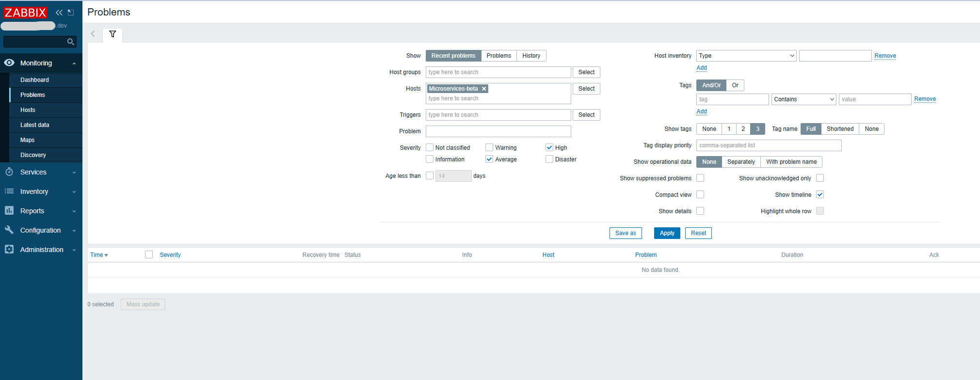Uncheck the Show timeline checkbox
Viewport: 980px width, 380px height.
coord(820,194)
